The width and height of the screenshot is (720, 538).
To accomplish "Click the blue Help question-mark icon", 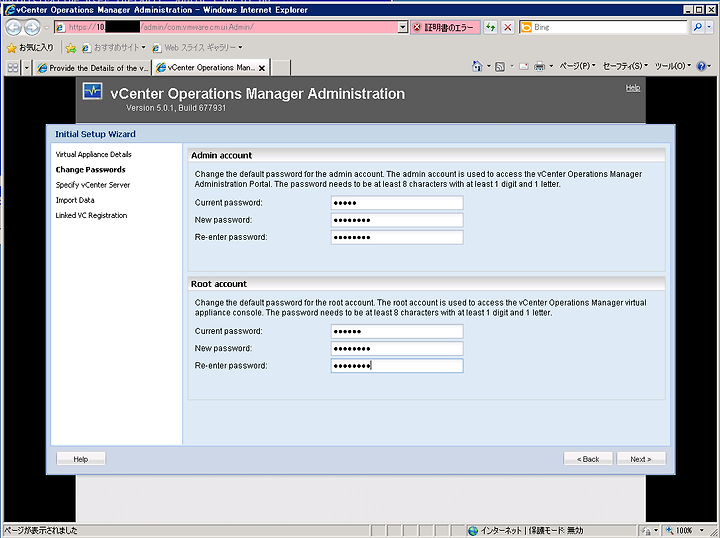I will (701, 67).
